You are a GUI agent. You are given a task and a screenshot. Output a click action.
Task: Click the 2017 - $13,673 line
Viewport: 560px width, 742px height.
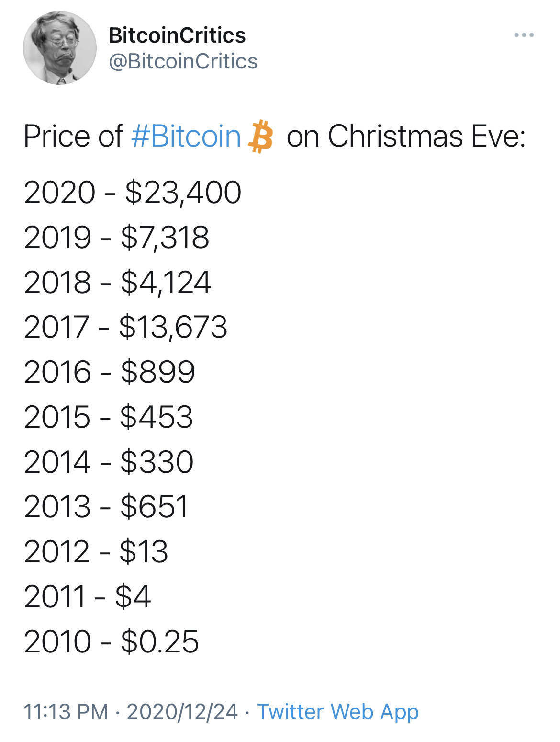(125, 327)
